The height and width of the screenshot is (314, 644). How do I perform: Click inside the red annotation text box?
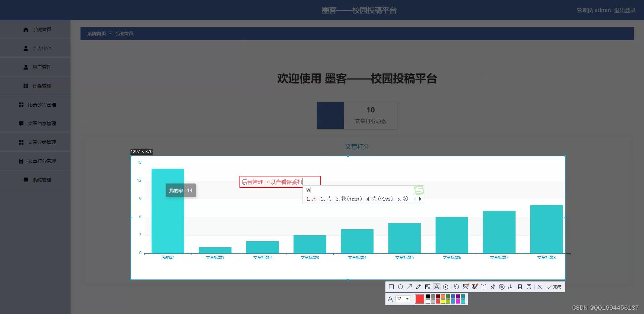280,182
